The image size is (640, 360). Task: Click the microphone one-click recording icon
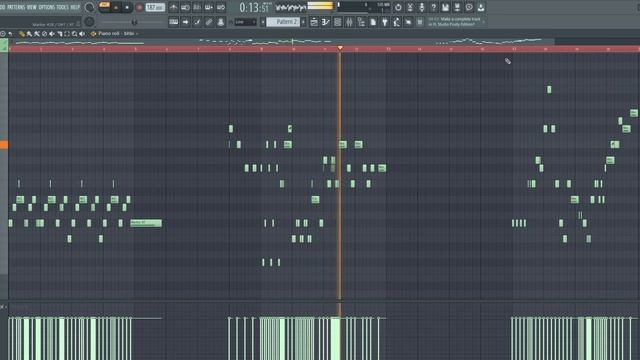coord(422,7)
